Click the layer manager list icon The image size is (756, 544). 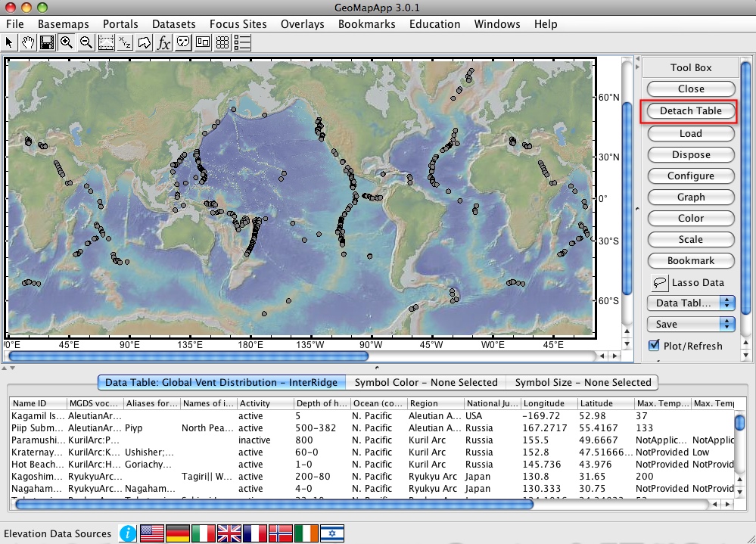(x=241, y=42)
